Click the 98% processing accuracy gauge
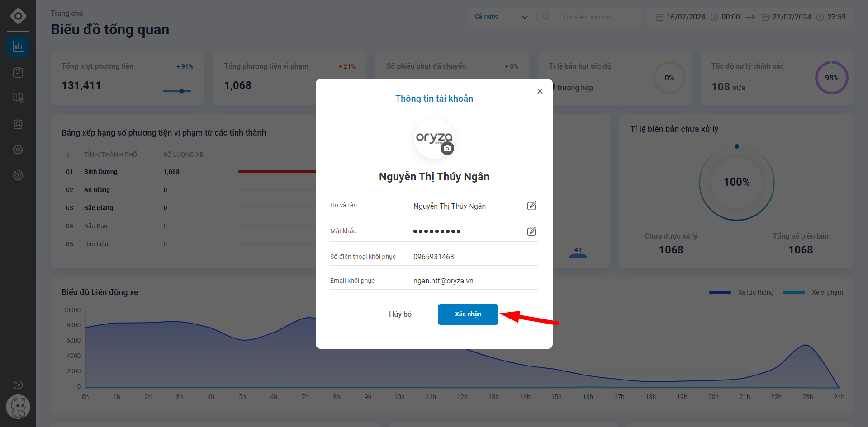Screen dimensions: 868x427 (x=831, y=78)
